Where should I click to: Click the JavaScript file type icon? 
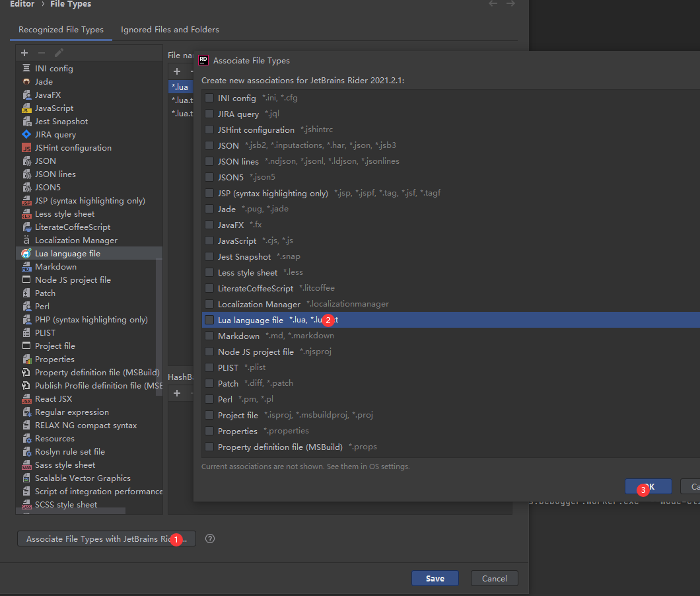click(x=26, y=108)
